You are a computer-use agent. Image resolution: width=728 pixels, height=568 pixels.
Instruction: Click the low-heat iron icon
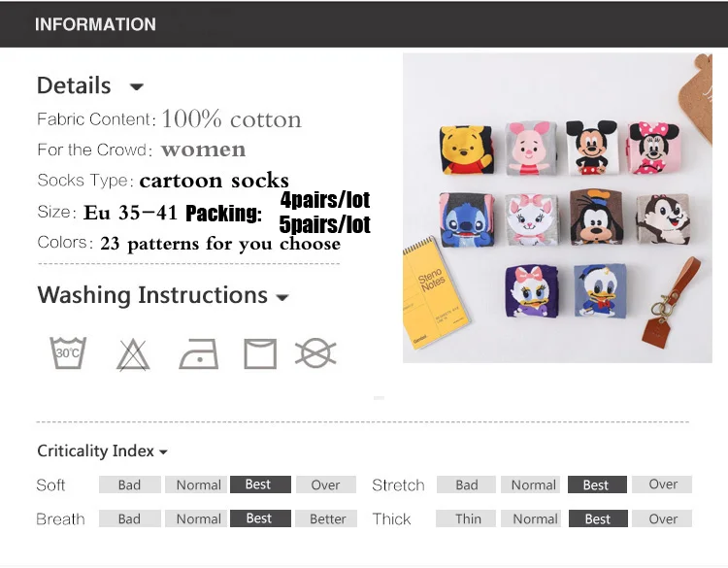click(199, 353)
